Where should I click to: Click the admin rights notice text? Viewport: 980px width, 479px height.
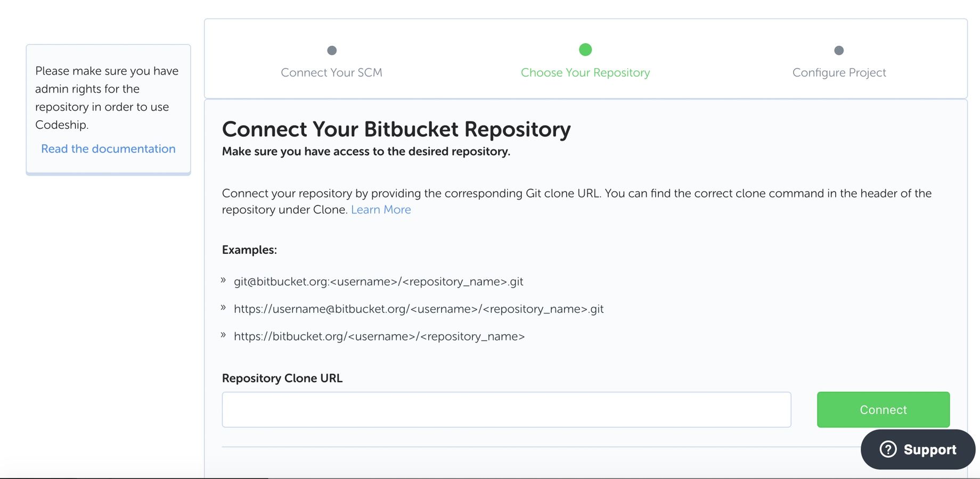click(x=107, y=98)
